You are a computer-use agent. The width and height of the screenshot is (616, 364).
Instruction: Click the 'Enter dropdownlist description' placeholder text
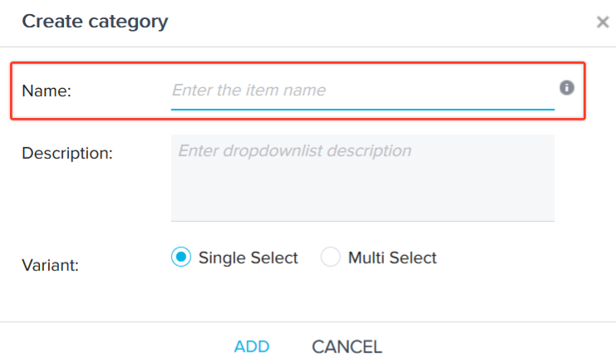tap(295, 150)
